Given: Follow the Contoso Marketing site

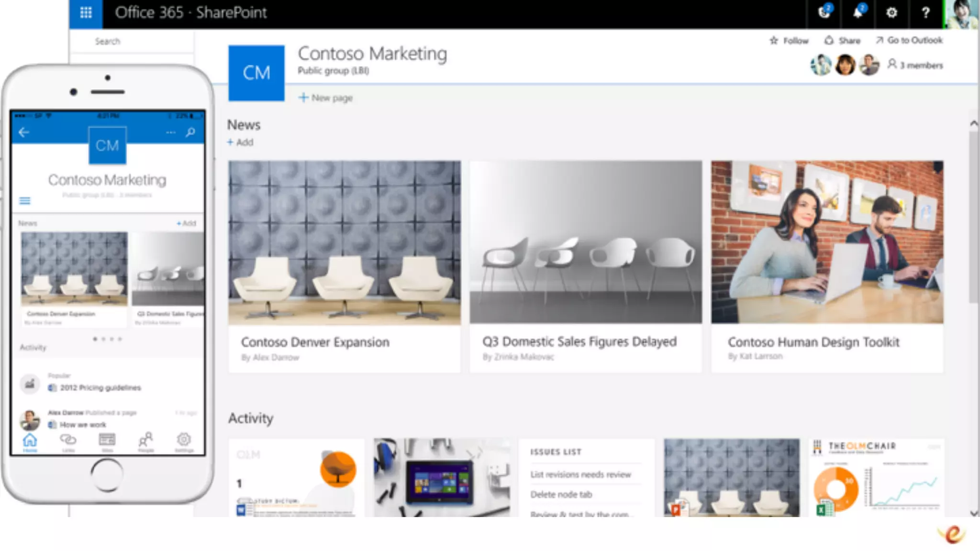Looking at the screenshot, I should point(789,41).
